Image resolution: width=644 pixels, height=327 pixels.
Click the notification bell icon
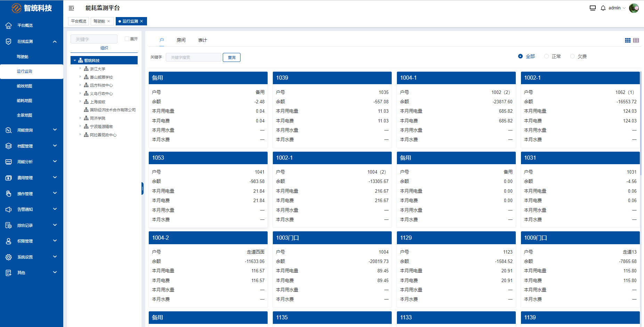603,8
